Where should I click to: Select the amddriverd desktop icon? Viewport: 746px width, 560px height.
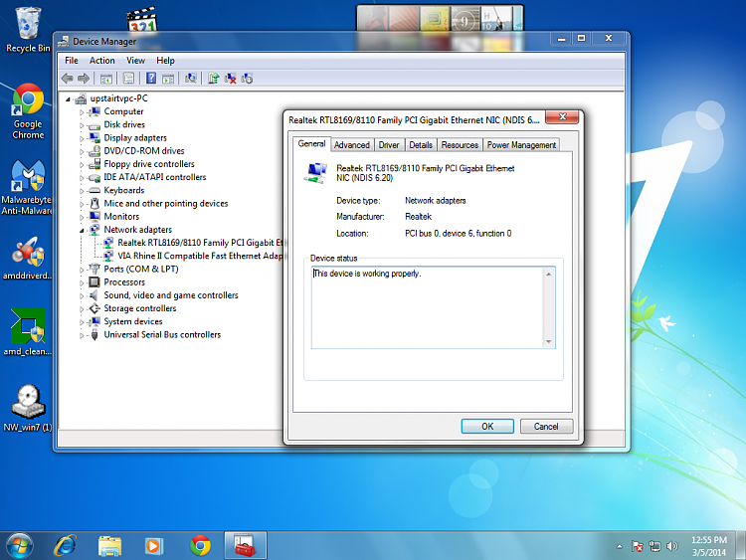tap(27, 259)
